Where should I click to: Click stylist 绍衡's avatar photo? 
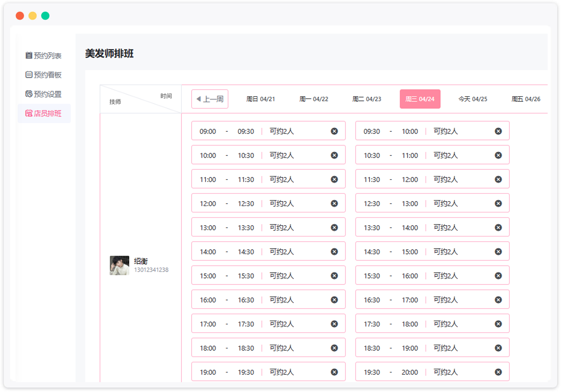pos(120,265)
